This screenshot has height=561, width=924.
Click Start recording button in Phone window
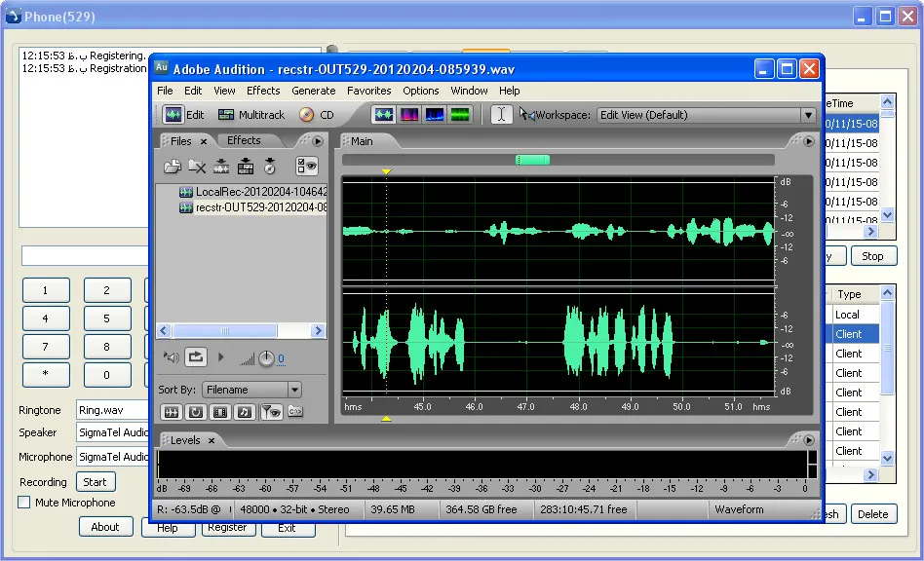point(95,482)
